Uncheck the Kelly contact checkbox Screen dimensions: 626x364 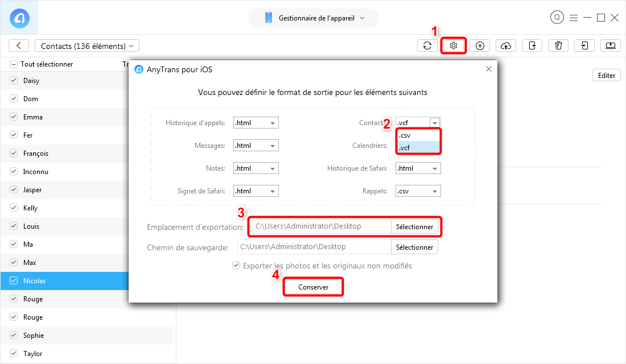pyautogui.click(x=14, y=208)
